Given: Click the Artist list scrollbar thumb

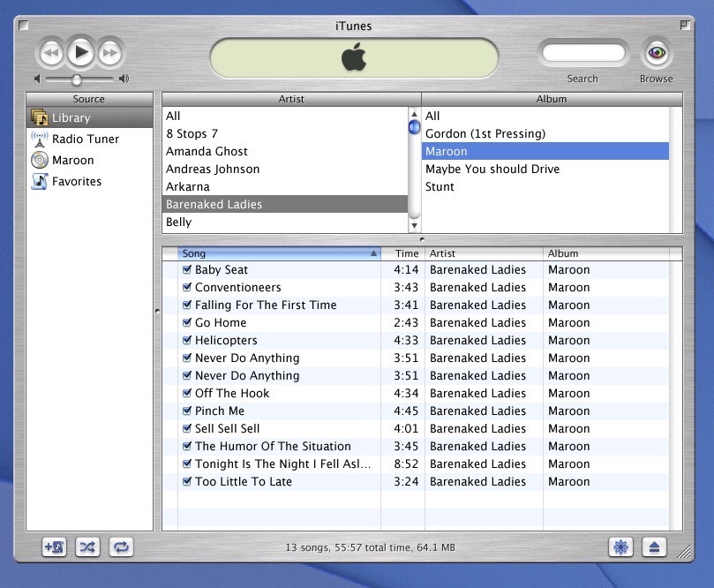Looking at the screenshot, I should click(415, 127).
